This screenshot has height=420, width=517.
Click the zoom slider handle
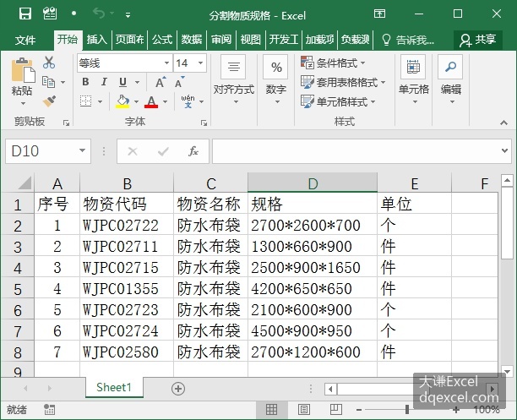click(x=407, y=410)
